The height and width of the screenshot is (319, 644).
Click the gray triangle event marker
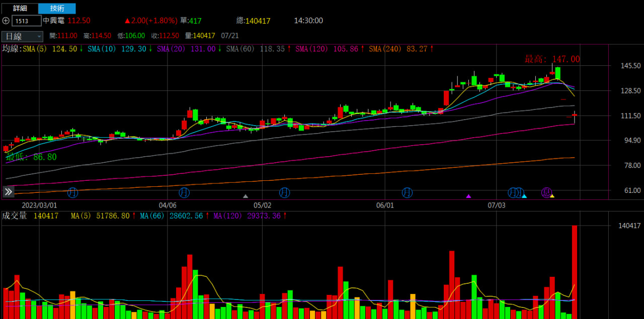pyautogui.click(x=246, y=196)
